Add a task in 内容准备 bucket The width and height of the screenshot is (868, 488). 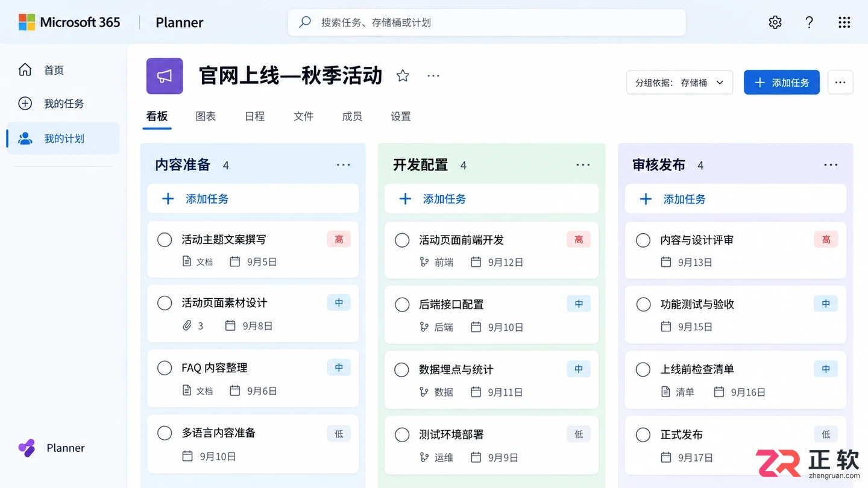pos(253,199)
